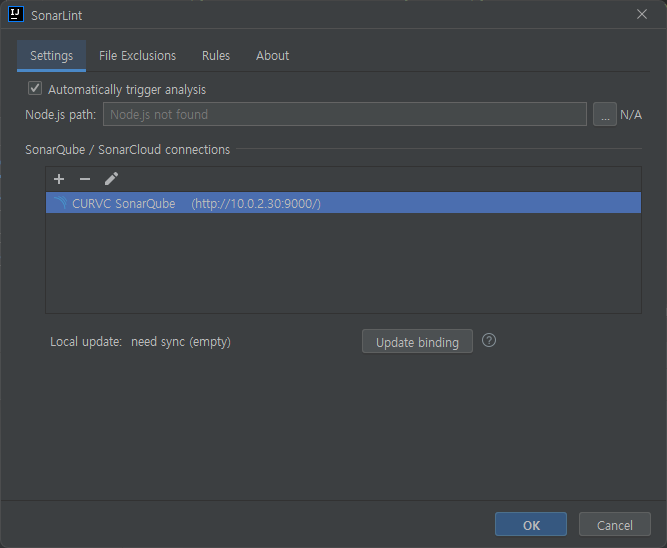Open Node.js path browse ellipsis button

coord(604,114)
